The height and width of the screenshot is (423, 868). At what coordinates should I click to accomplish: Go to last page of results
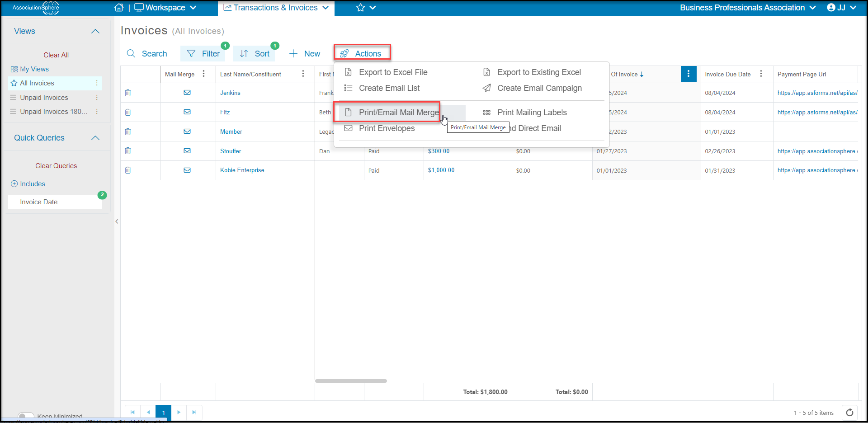point(194,412)
